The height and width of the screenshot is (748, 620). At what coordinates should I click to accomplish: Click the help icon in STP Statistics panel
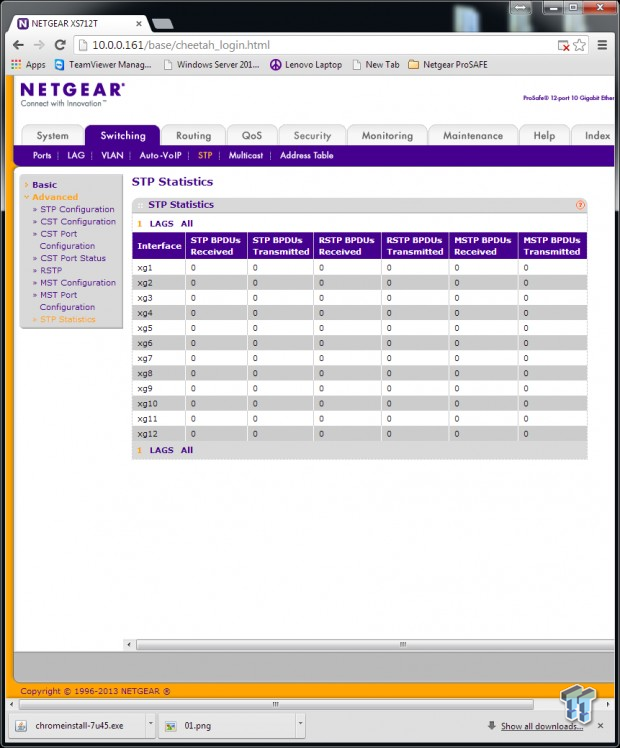(580, 205)
